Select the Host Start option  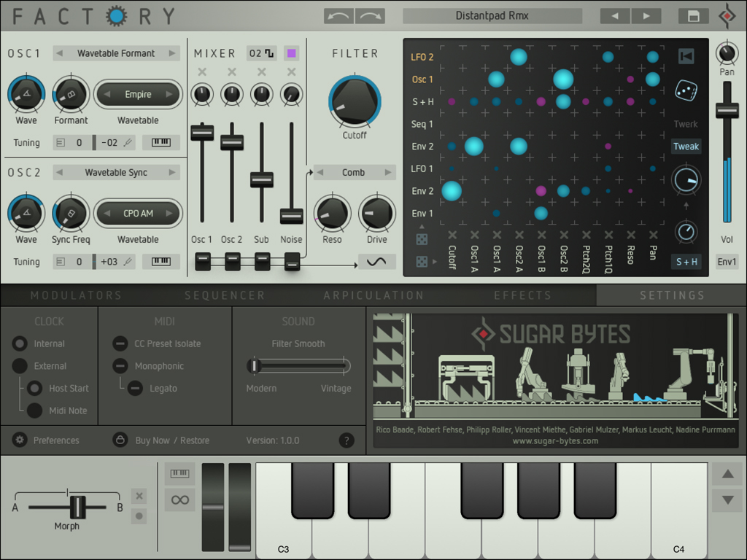point(34,388)
